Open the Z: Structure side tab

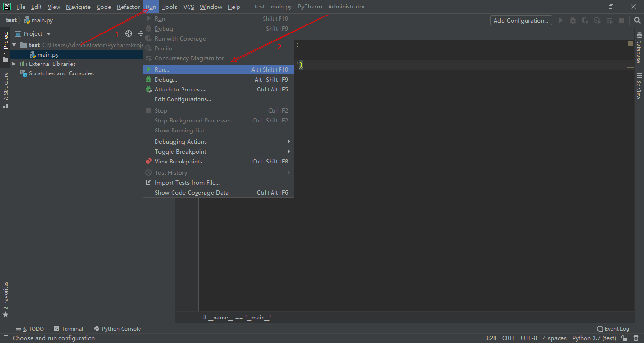[x=6, y=90]
